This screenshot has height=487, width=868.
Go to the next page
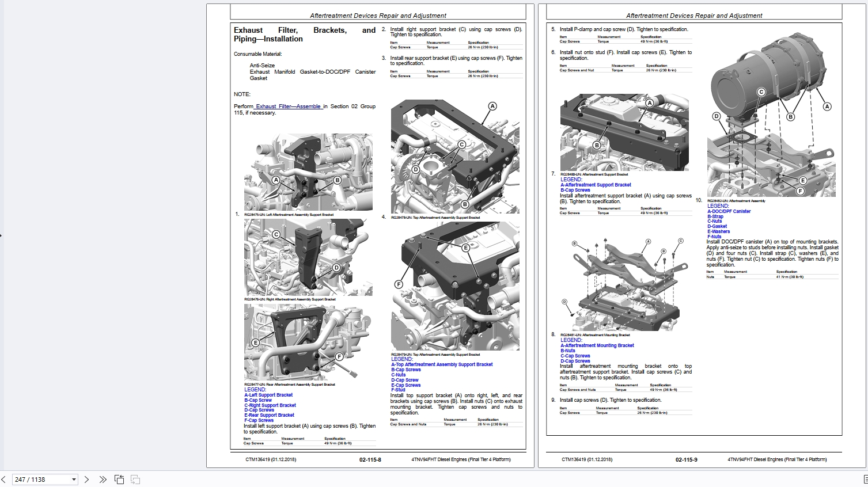click(85, 479)
